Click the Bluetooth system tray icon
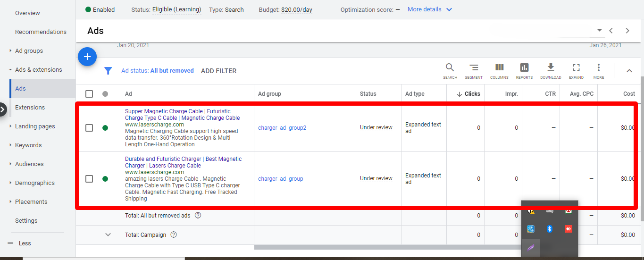 [x=550, y=229]
